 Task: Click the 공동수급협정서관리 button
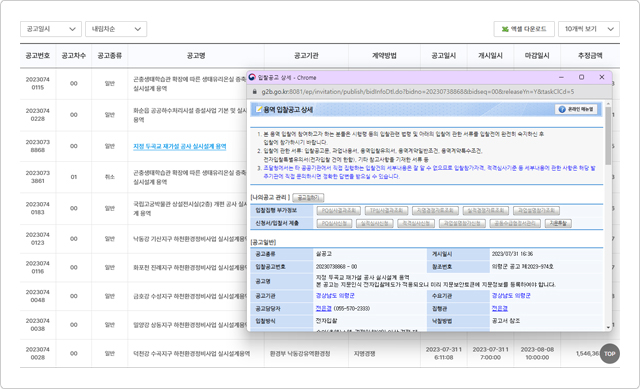515,223
